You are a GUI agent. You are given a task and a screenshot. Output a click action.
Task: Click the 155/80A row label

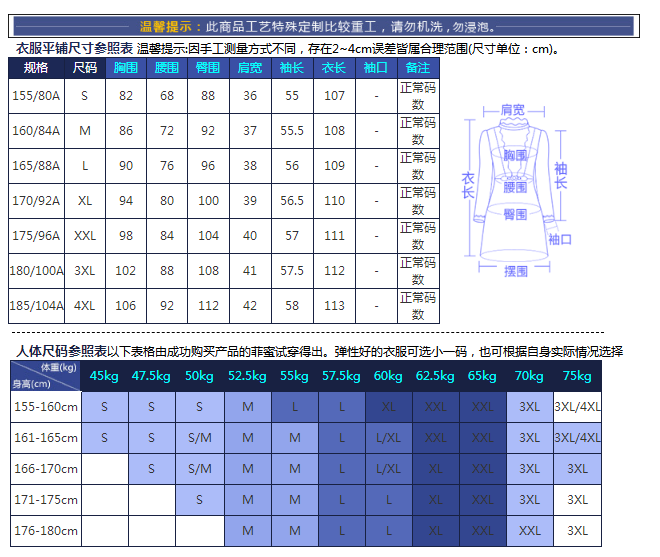pyautogui.click(x=36, y=96)
